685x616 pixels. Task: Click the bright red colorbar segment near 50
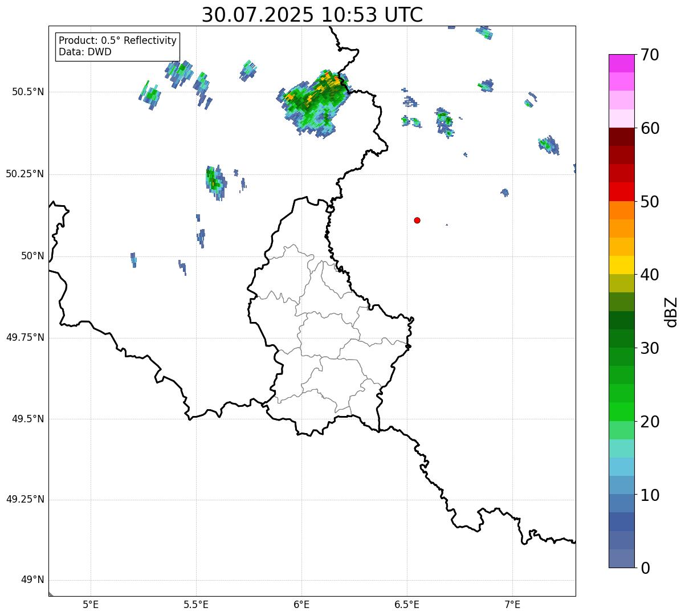(622, 192)
